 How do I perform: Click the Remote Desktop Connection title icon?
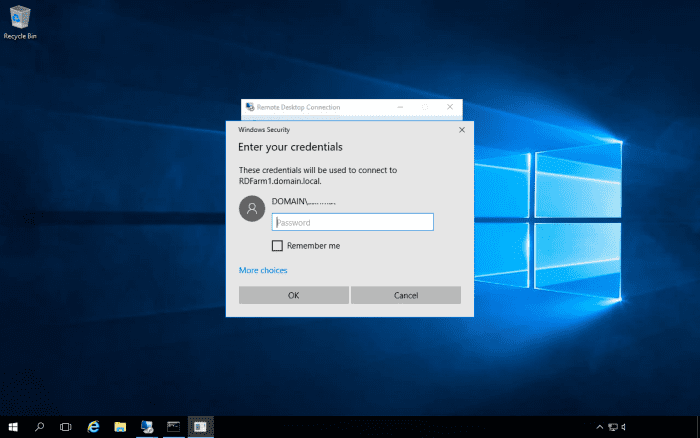[250, 107]
